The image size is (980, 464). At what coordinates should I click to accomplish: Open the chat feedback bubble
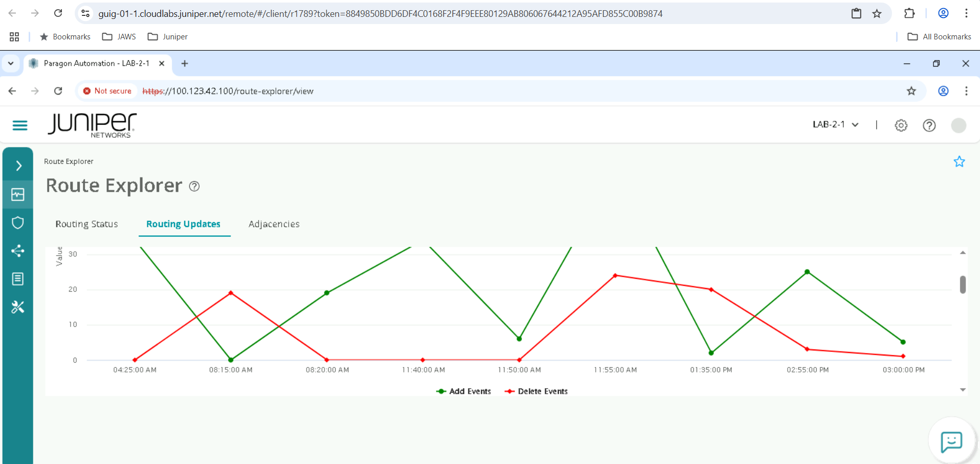click(951, 440)
